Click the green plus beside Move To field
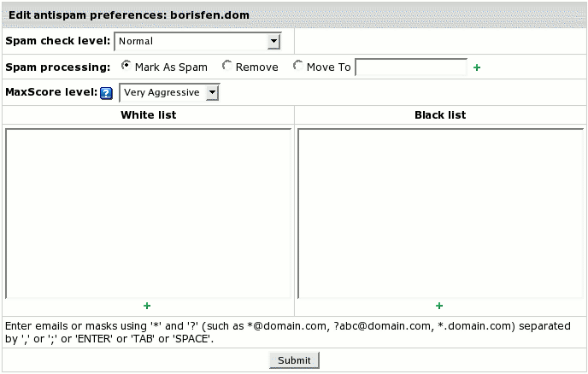The image size is (588, 374). click(x=477, y=67)
